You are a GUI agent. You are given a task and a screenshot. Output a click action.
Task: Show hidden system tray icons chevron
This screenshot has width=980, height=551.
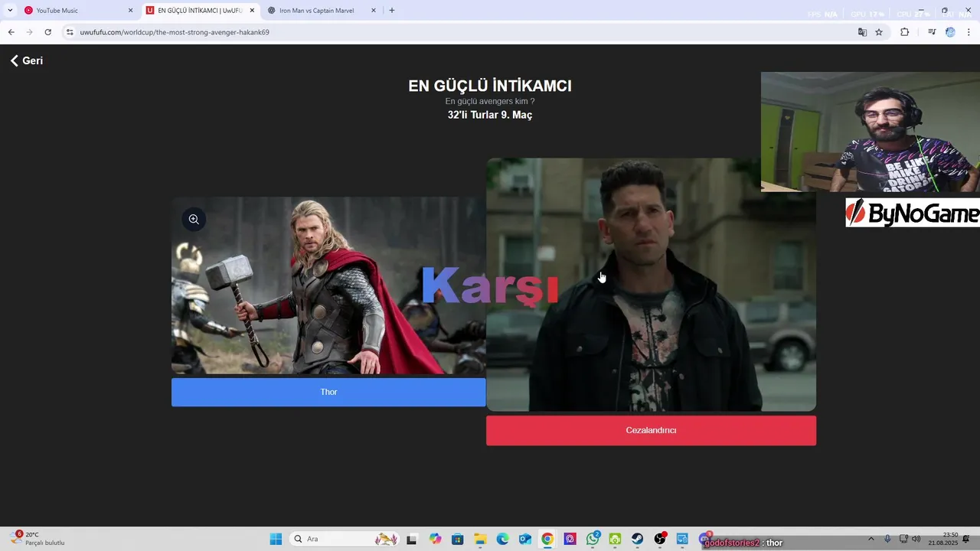click(871, 539)
